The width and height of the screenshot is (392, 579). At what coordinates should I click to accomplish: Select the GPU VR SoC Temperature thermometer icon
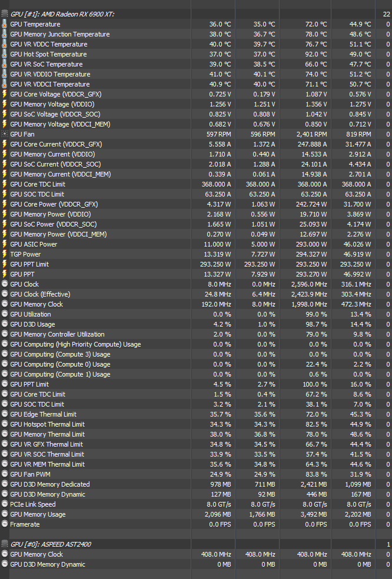pyautogui.click(x=5, y=64)
